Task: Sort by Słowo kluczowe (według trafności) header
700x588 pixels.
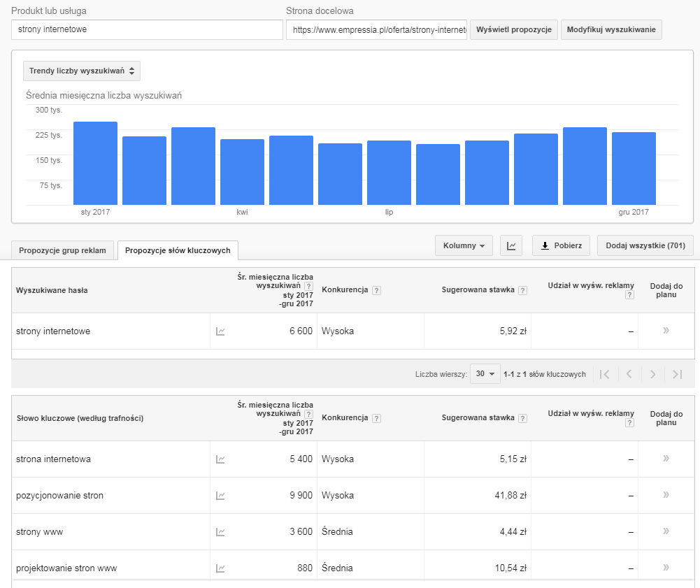Action: (80, 418)
